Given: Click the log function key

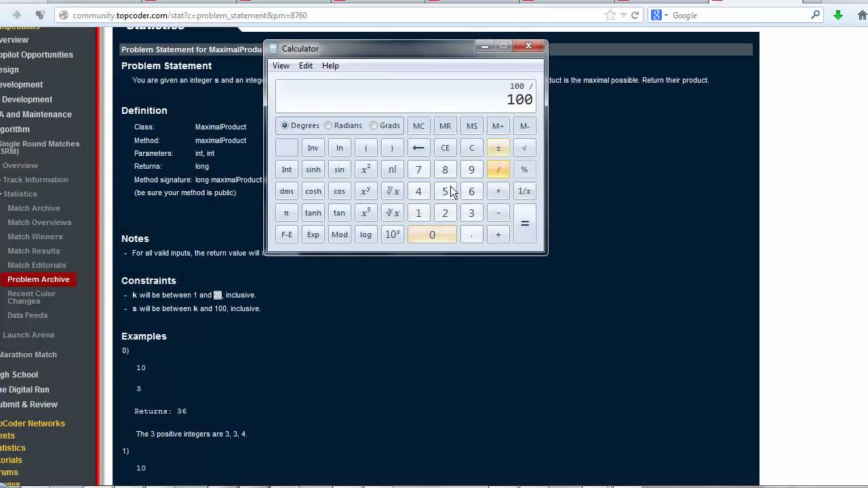Looking at the screenshot, I should click(x=366, y=235).
